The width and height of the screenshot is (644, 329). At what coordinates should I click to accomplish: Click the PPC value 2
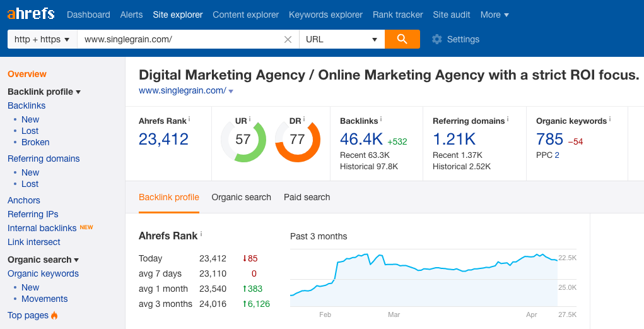(557, 155)
